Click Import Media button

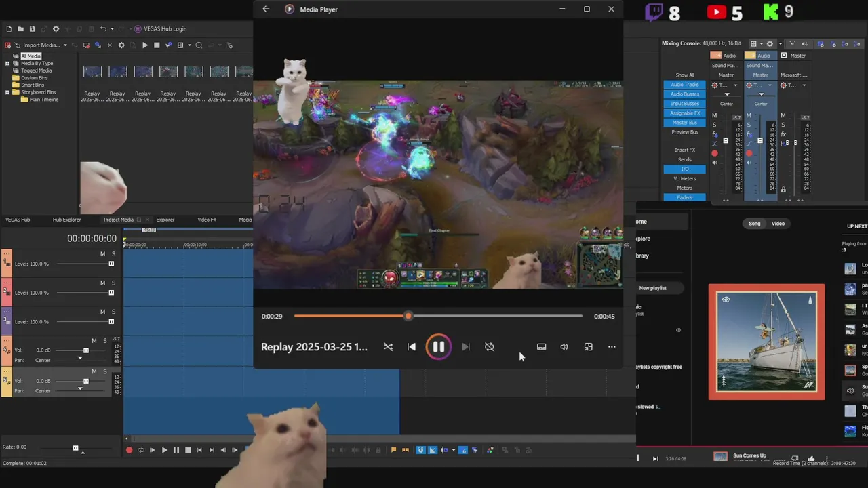coord(37,45)
